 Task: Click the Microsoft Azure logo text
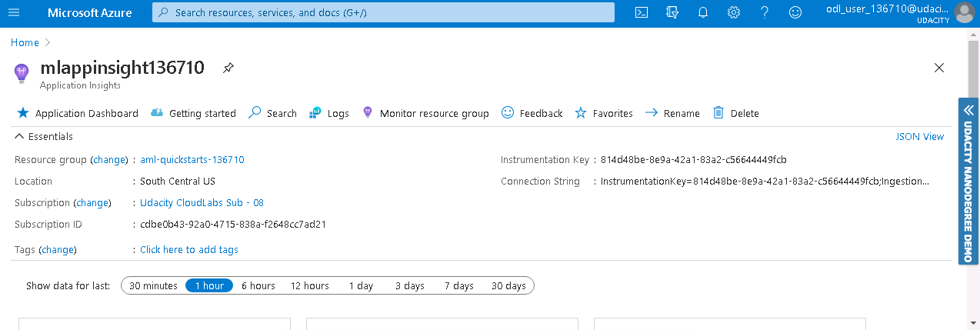[89, 12]
